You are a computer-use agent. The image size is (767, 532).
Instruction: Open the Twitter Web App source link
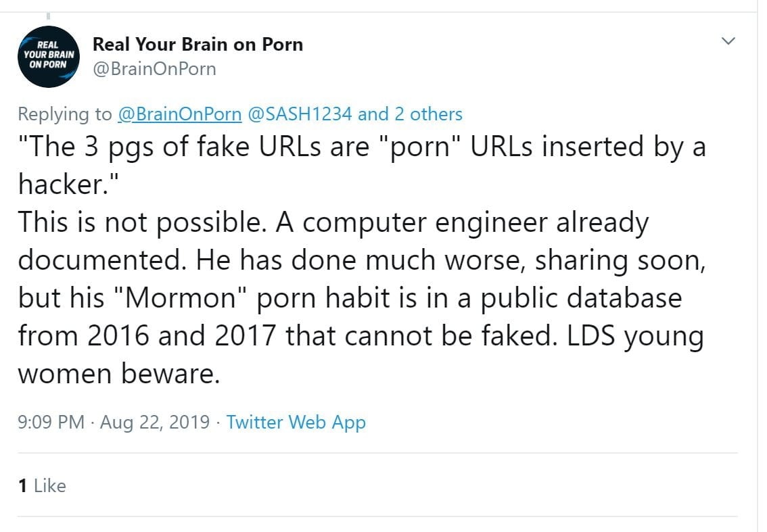(296, 422)
